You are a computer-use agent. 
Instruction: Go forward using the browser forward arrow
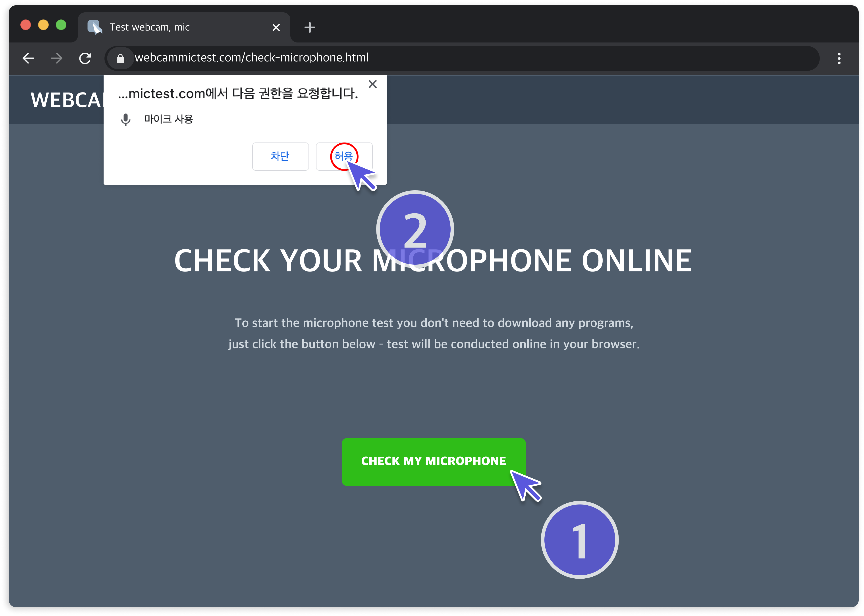[x=57, y=58]
